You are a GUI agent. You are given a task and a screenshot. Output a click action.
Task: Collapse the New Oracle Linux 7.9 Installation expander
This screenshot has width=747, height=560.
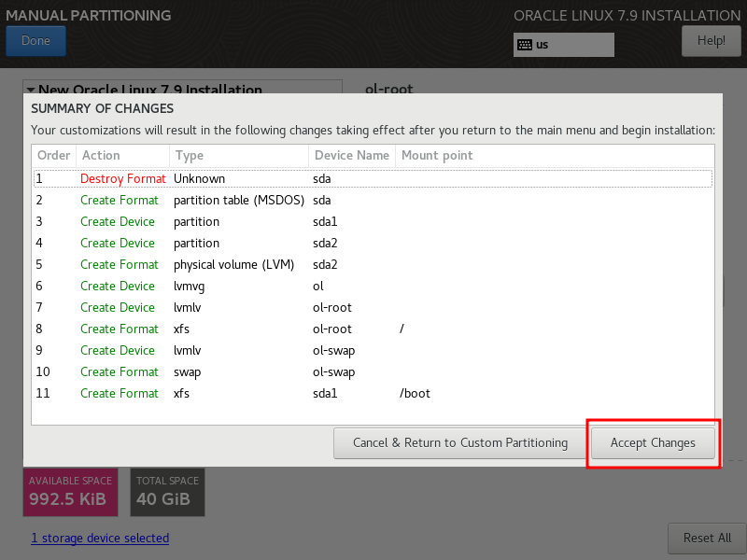click(x=31, y=90)
